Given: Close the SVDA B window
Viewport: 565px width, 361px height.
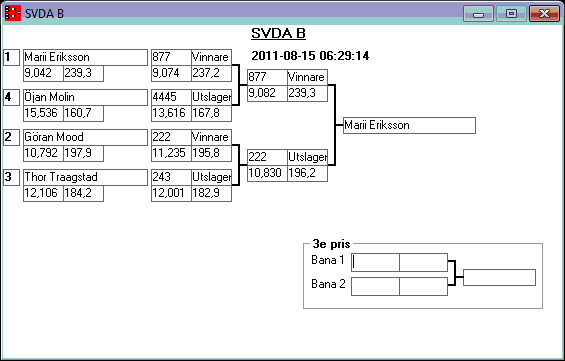Looking at the screenshot, I should [x=544, y=14].
